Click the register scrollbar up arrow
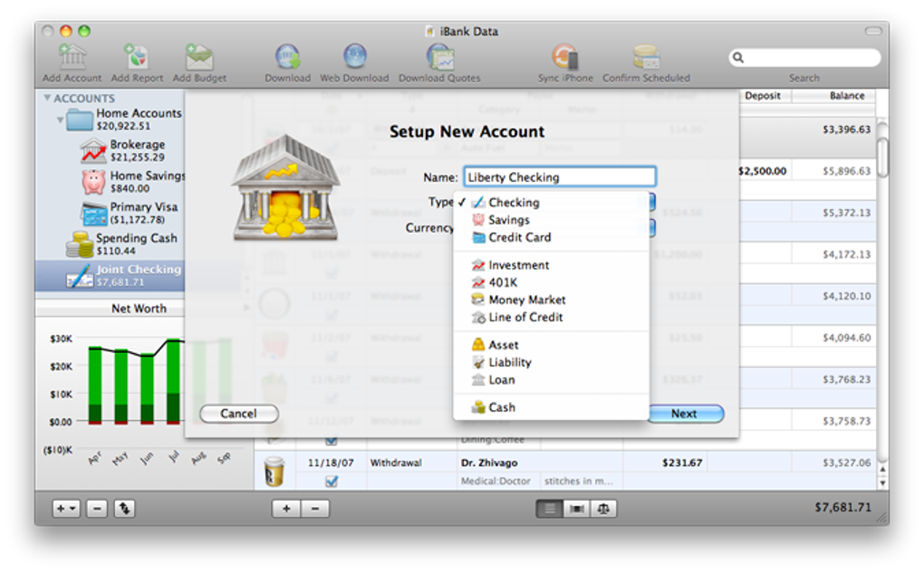924x573 pixels. 882,470
